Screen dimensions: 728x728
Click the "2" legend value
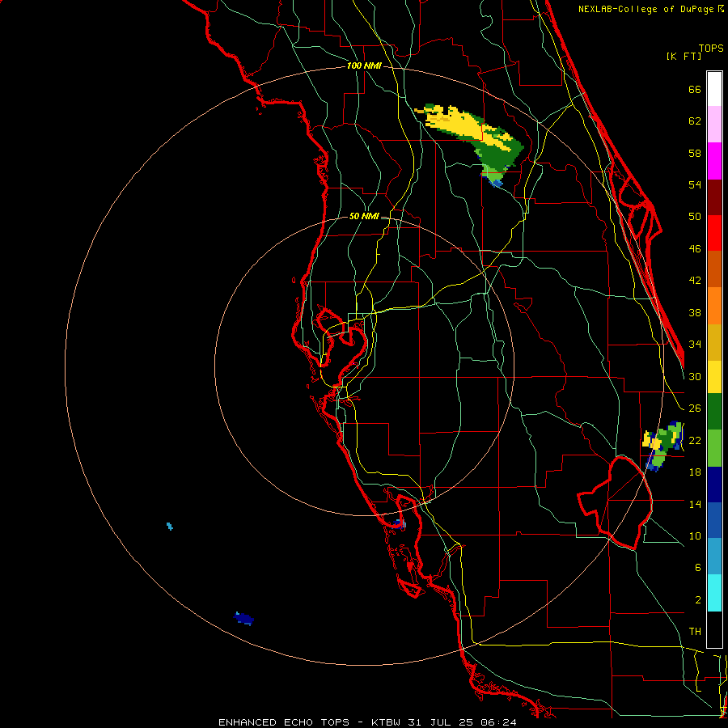[697, 600]
